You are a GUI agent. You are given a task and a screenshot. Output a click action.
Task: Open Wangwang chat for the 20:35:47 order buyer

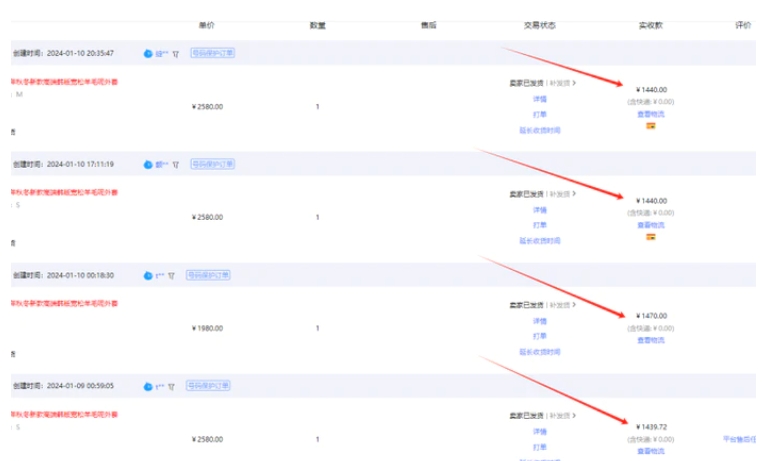coord(148,53)
